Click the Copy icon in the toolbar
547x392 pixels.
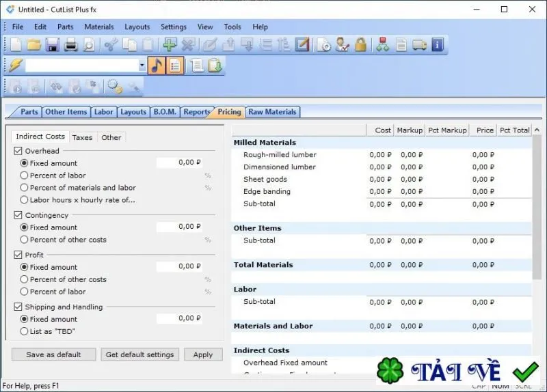[130, 45]
